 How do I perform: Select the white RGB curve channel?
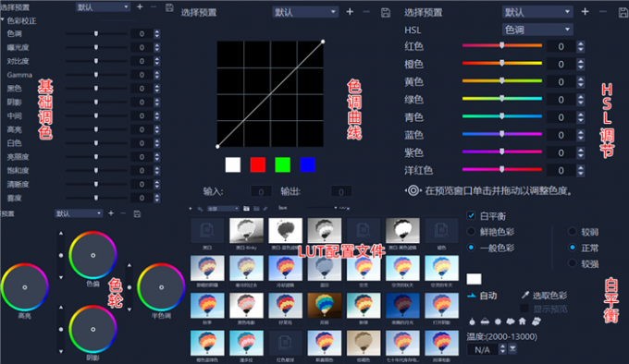233,164
